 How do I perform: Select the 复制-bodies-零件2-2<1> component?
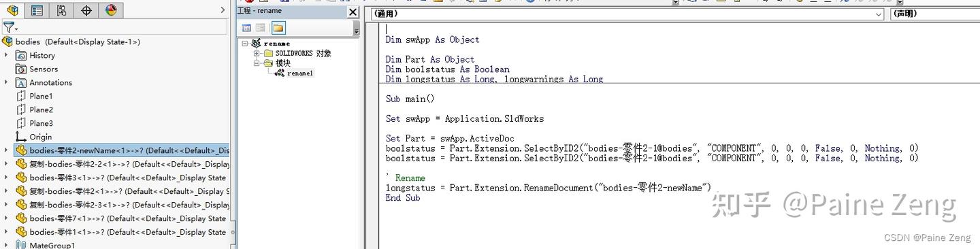click(x=122, y=164)
